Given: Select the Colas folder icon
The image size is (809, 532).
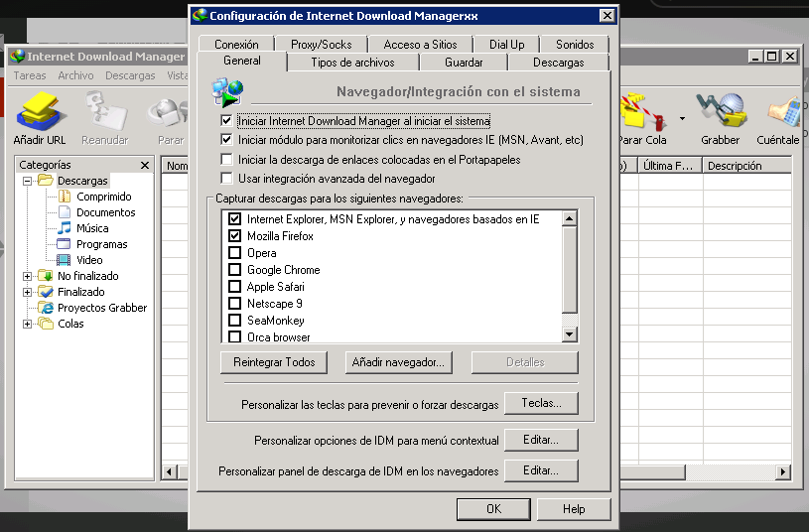Looking at the screenshot, I should click(46, 324).
